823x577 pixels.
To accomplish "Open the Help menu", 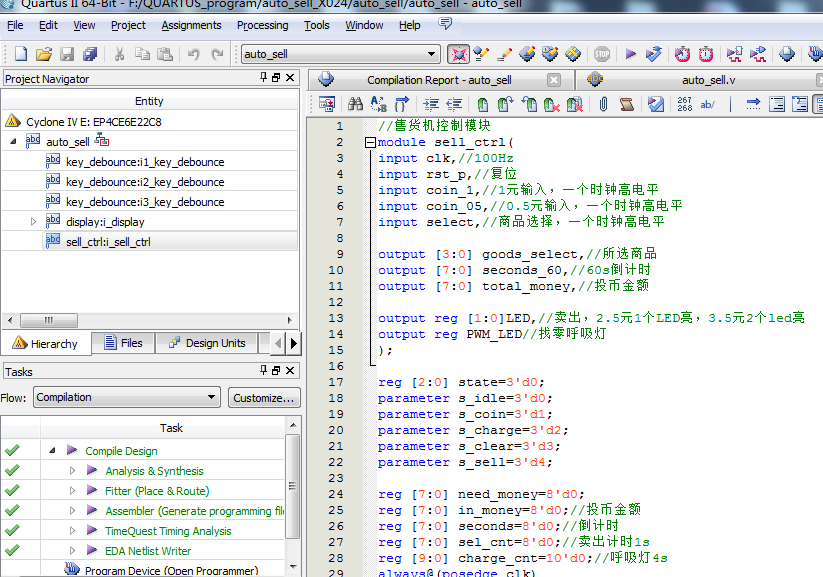I will pos(409,25).
